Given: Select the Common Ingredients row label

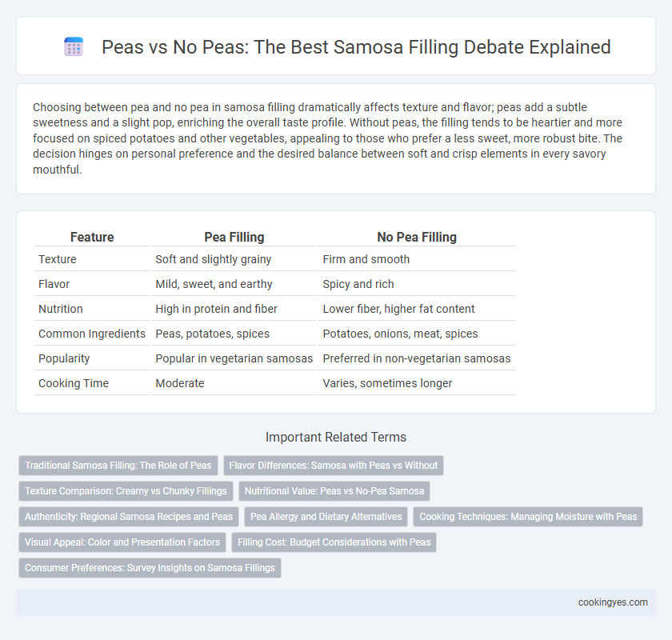Looking at the screenshot, I should (x=92, y=334).
